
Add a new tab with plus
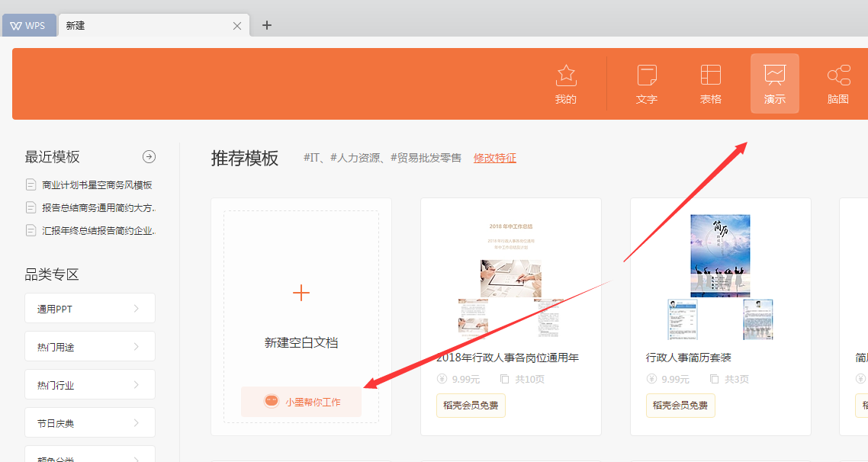(267, 25)
